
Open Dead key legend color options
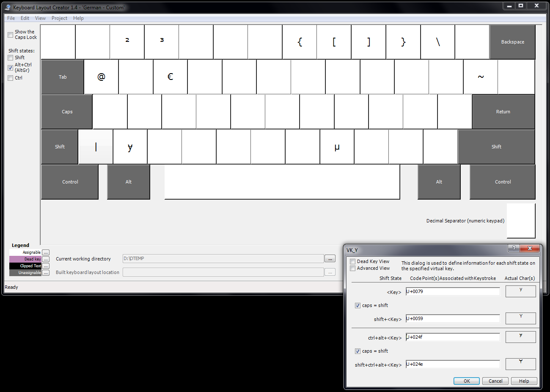(46, 259)
